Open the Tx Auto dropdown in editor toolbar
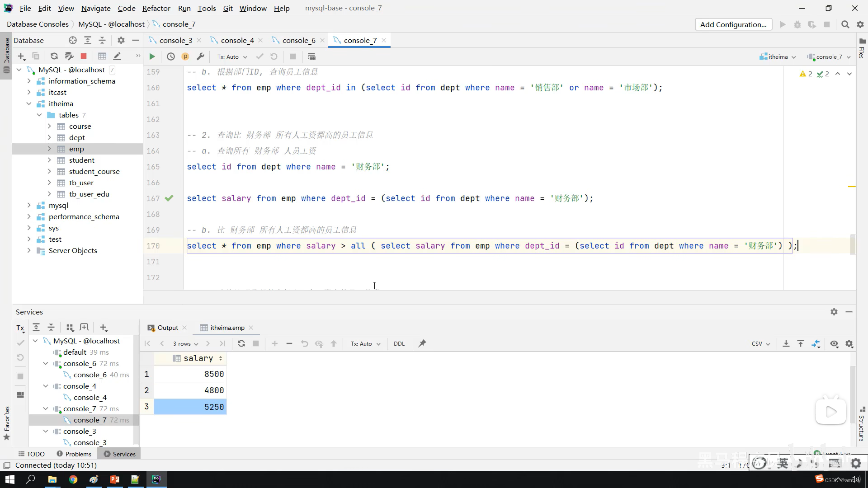The height and width of the screenshot is (488, 868). [232, 56]
